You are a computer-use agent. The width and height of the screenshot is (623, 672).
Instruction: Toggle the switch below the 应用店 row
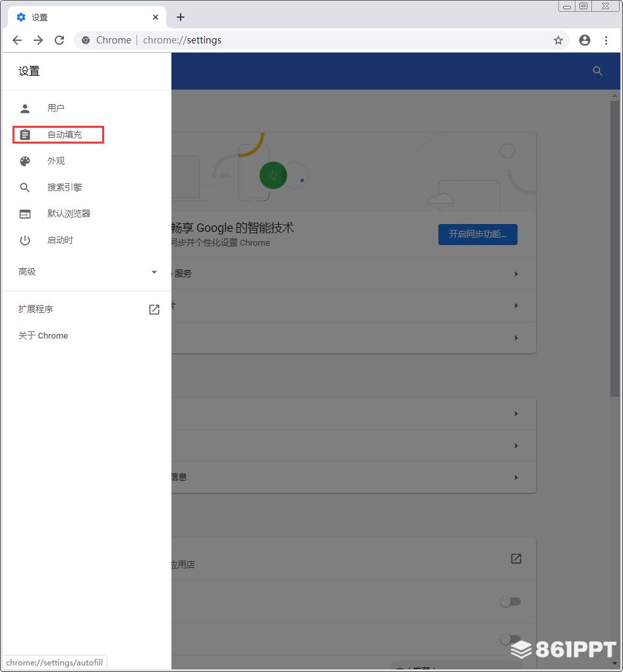510,602
